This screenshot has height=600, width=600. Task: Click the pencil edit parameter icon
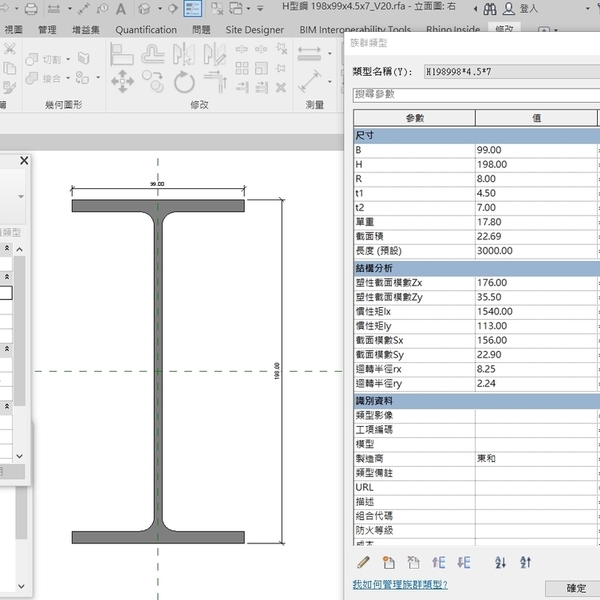[x=363, y=562]
